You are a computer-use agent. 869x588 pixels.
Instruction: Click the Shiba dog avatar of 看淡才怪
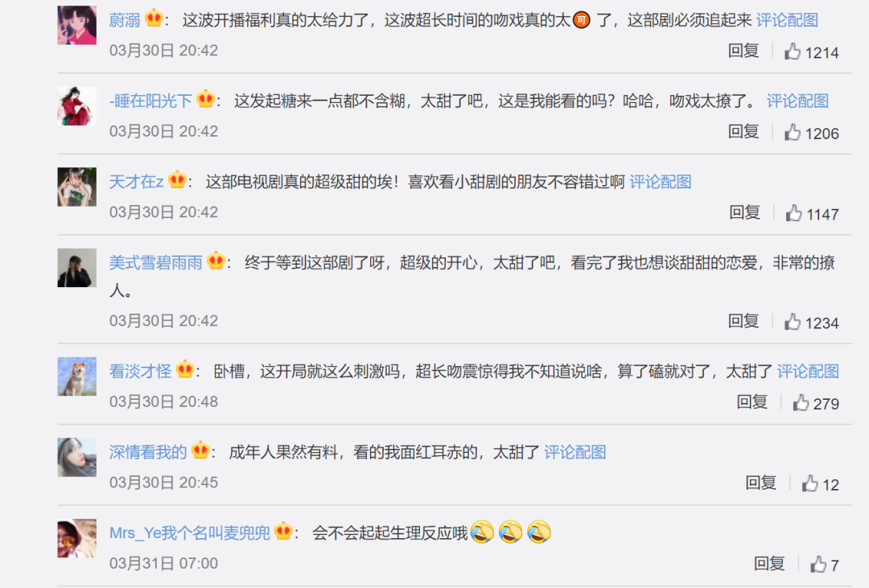pos(77,376)
